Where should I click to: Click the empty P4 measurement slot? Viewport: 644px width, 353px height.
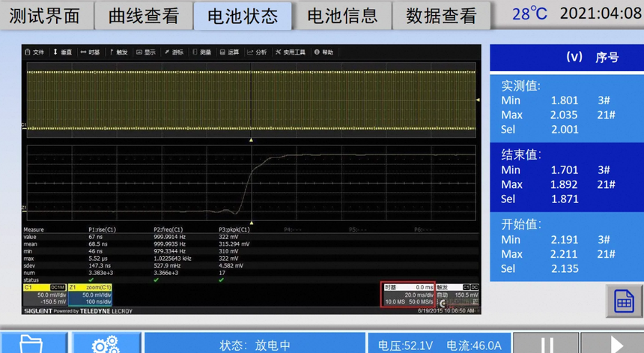293,230
